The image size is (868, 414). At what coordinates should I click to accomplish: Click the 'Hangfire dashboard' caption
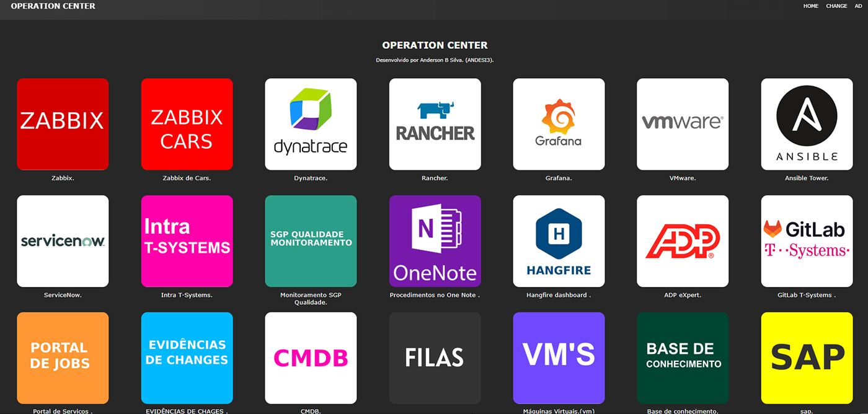point(559,295)
